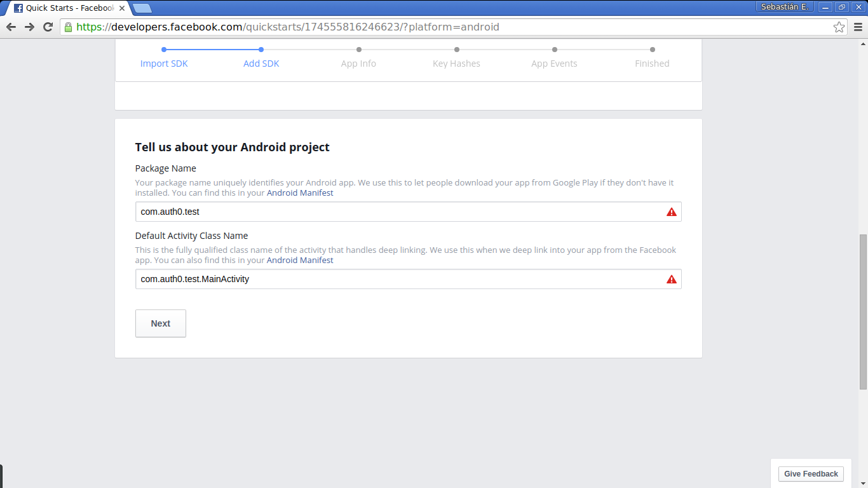Focus the Default Activity Class Name field
Viewport: 868px width, 488px height.
click(x=408, y=279)
